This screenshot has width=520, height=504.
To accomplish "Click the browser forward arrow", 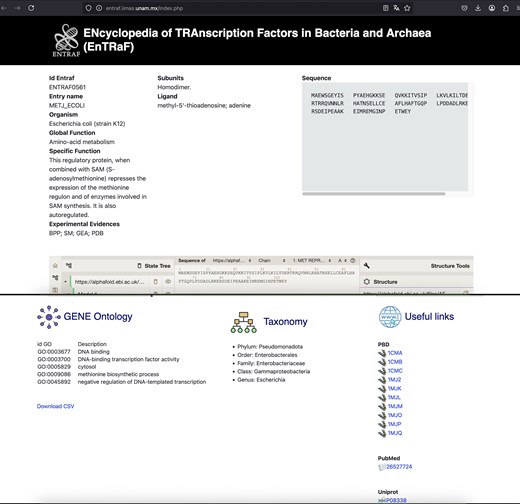I will (x=17, y=8).
